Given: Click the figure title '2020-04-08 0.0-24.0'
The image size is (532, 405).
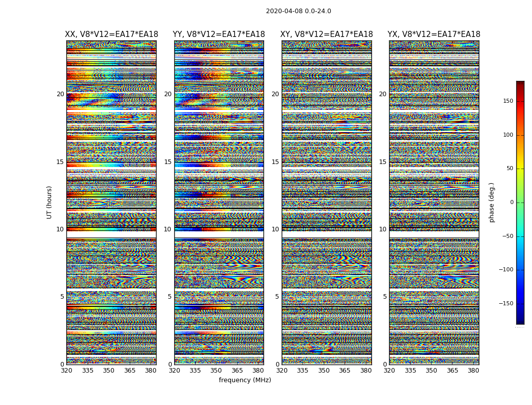Looking at the screenshot, I should [x=298, y=11].
